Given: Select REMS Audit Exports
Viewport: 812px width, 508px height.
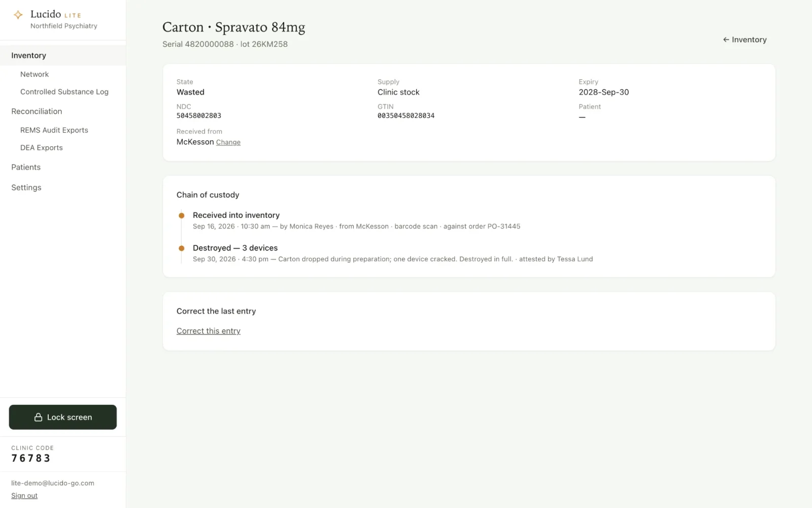Looking at the screenshot, I should (54, 130).
